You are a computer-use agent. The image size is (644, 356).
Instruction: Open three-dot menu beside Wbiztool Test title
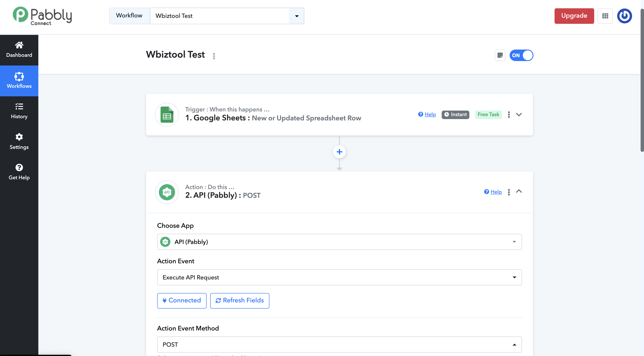tap(214, 56)
